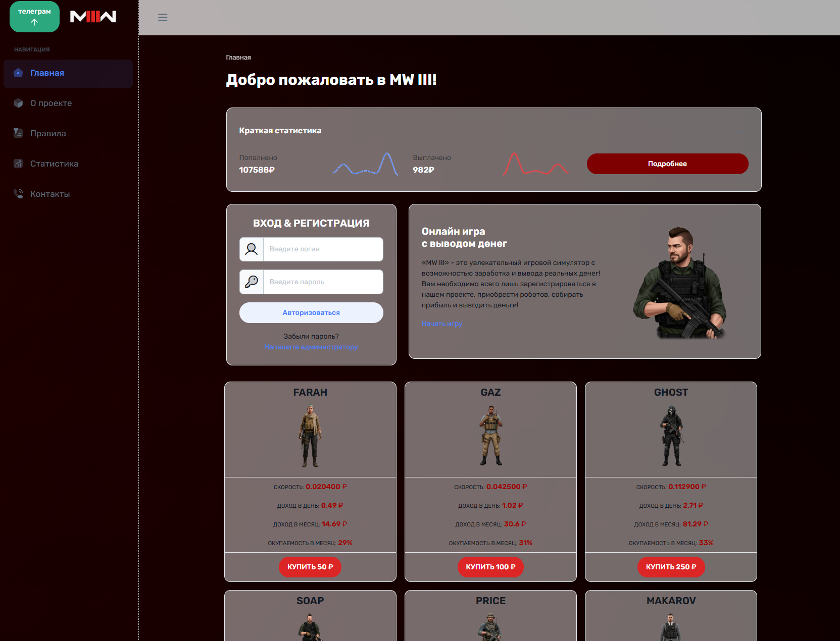This screenshot has height=641, width=840.
Task: Click the blue Пополнено sparkline chart
Action: tap(365, 164)
